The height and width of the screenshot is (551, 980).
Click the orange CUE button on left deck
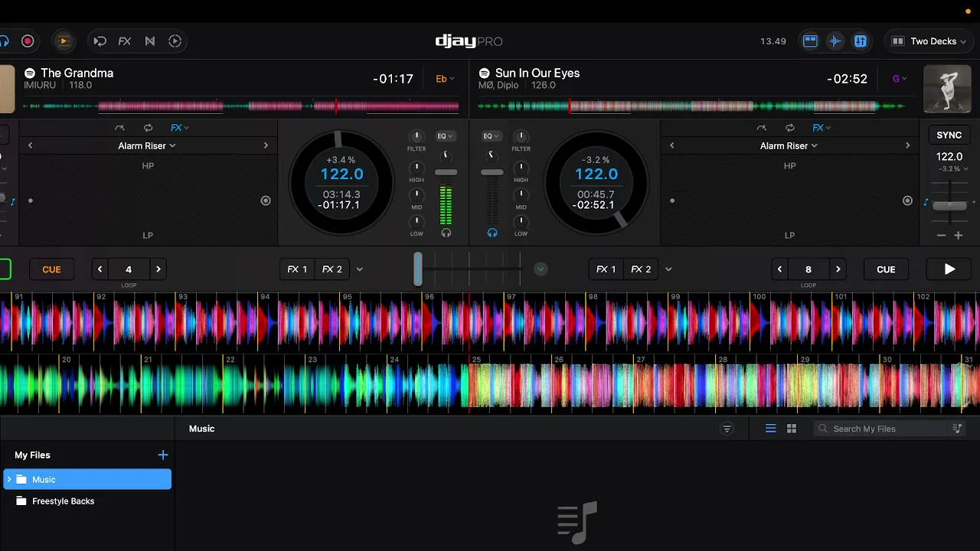pos(51,269)
